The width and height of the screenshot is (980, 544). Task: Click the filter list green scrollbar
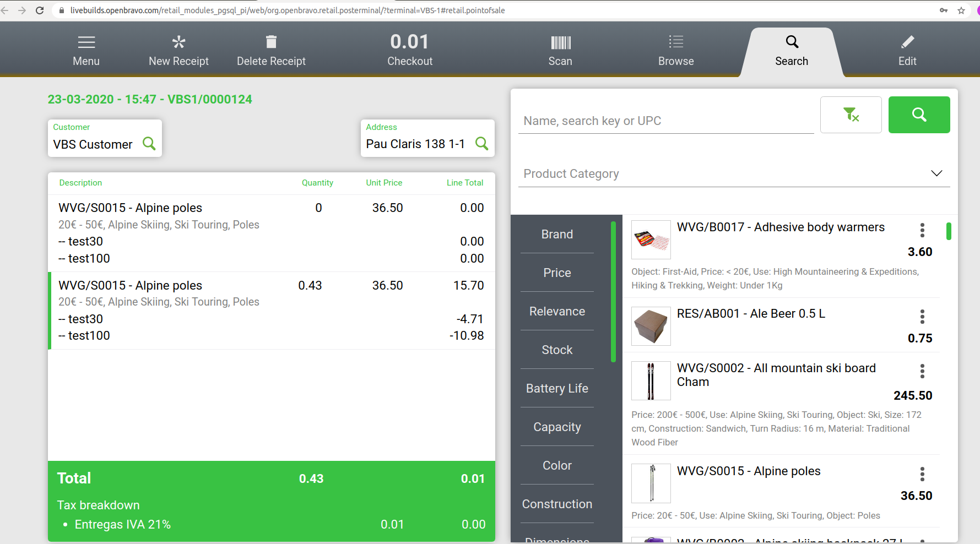613,291
